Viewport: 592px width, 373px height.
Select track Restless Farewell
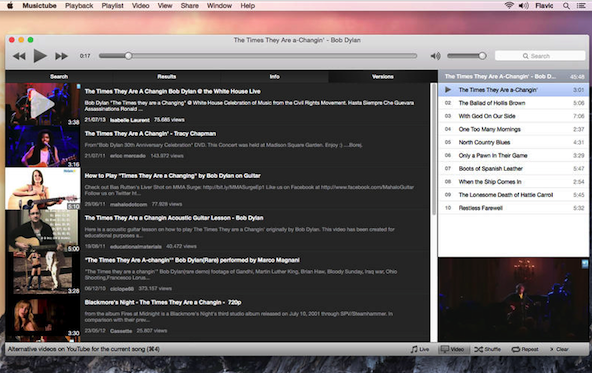pyautogui.click(x=513, y=208)
